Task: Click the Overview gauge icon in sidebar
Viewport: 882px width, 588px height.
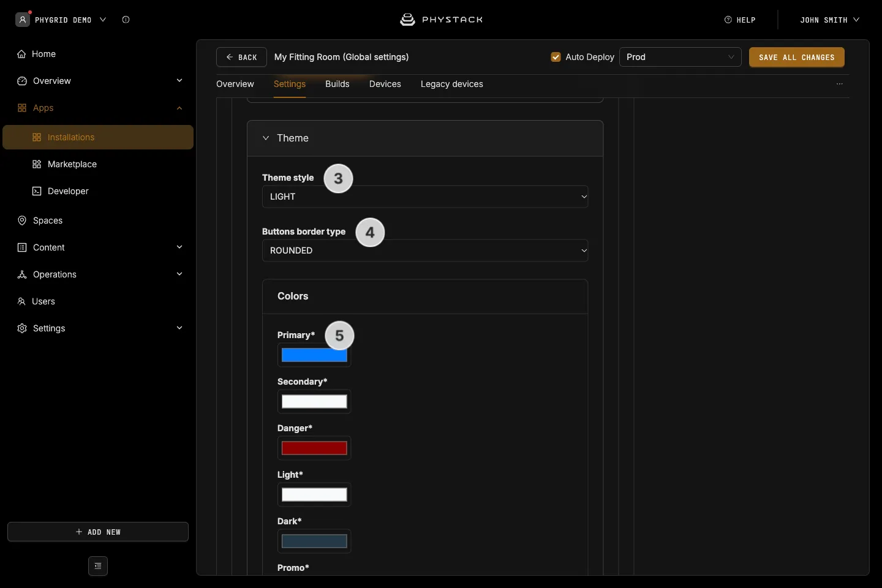Action: point(22,81)
